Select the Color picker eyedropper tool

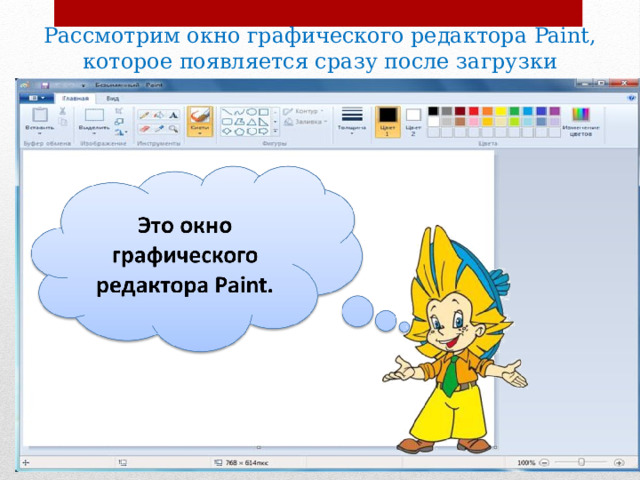tap(159, 129)
